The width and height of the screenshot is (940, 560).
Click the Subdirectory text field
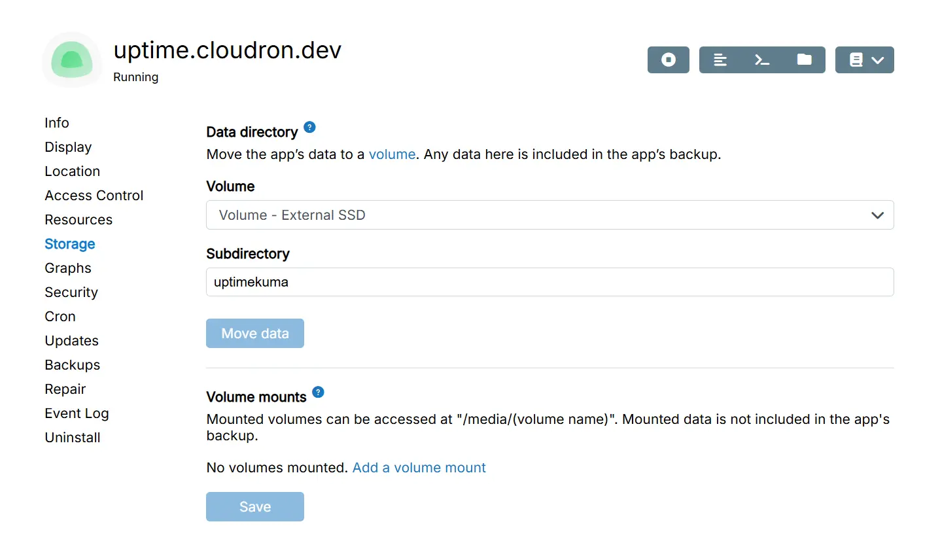click(549, 282)
